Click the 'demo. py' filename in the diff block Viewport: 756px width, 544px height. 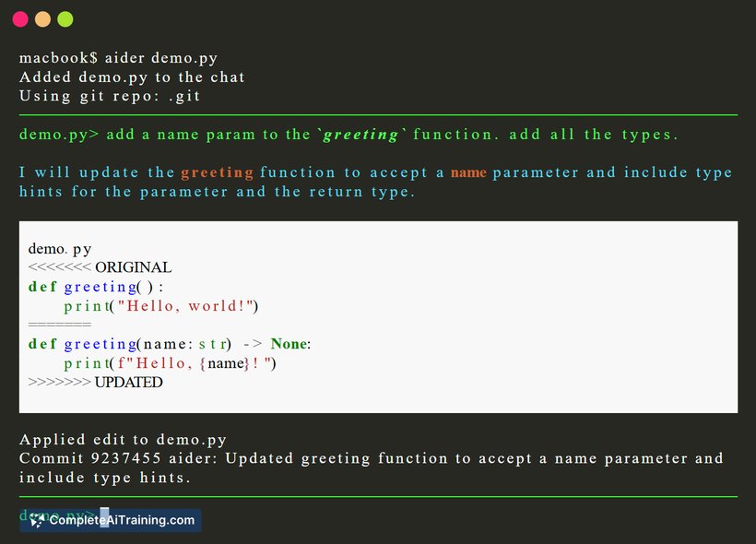click(x=60, y=249)
